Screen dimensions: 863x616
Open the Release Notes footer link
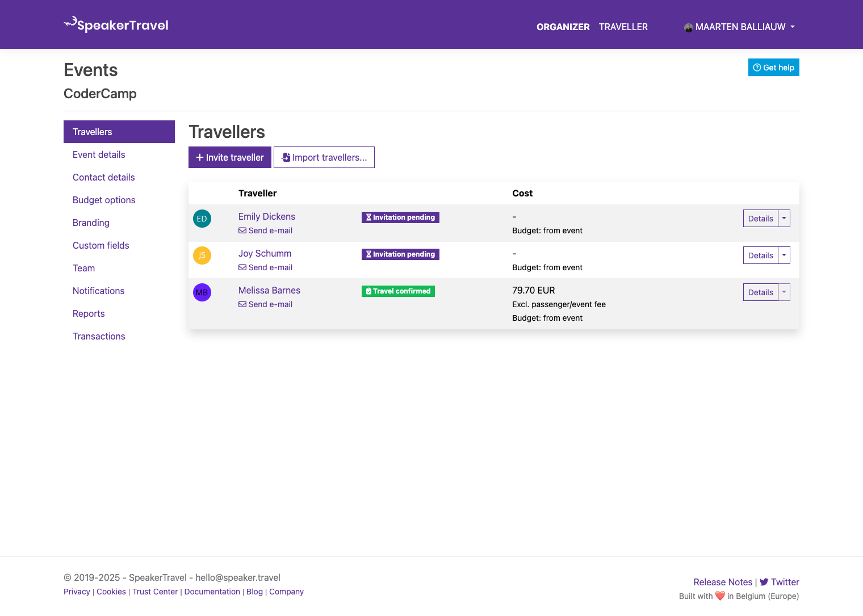click(722, 582)
